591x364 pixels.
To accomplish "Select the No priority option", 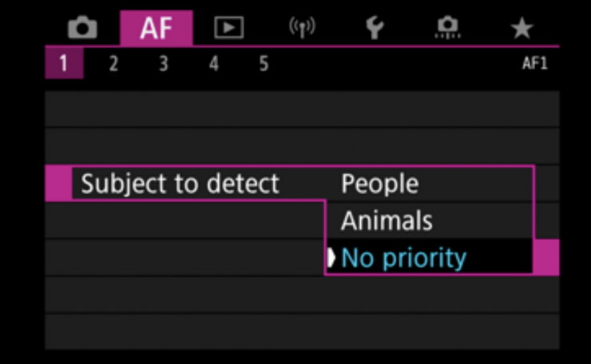I will click(x=403, y=257).
